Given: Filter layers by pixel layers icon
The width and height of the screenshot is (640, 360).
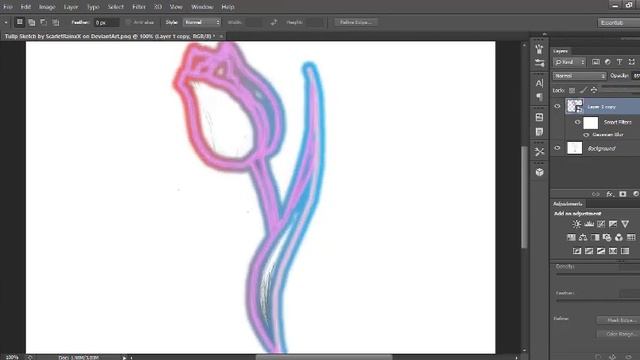Looking at the screenshot, I should point(596,62).
